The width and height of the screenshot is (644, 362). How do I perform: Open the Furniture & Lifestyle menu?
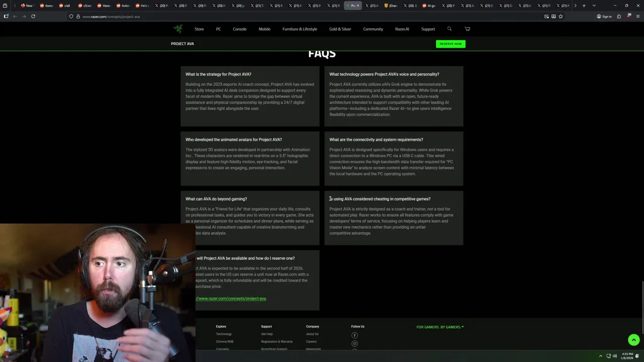[300, 29]
